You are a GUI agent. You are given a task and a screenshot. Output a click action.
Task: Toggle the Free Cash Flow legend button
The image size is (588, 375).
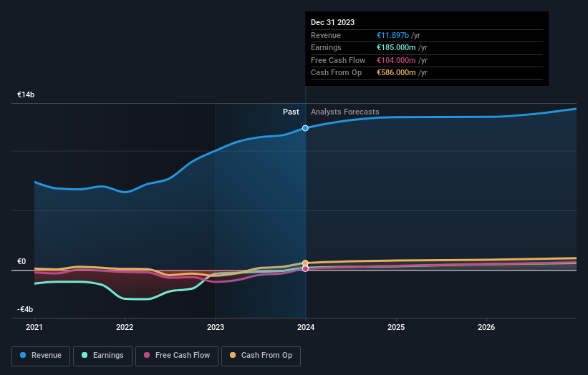pyautogui.click(x=177, y=356)
